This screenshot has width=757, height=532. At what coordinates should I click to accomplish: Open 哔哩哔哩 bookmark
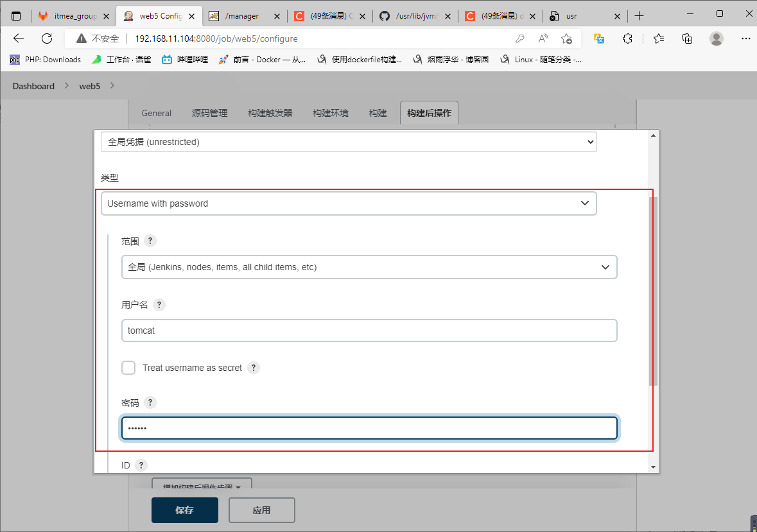(x=185, y=59)
